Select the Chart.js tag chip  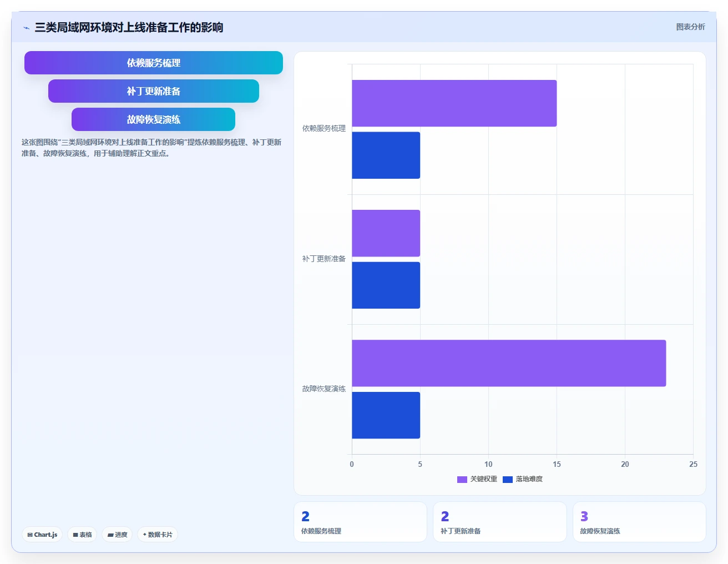pyautogui.click(x=42, y=535)
